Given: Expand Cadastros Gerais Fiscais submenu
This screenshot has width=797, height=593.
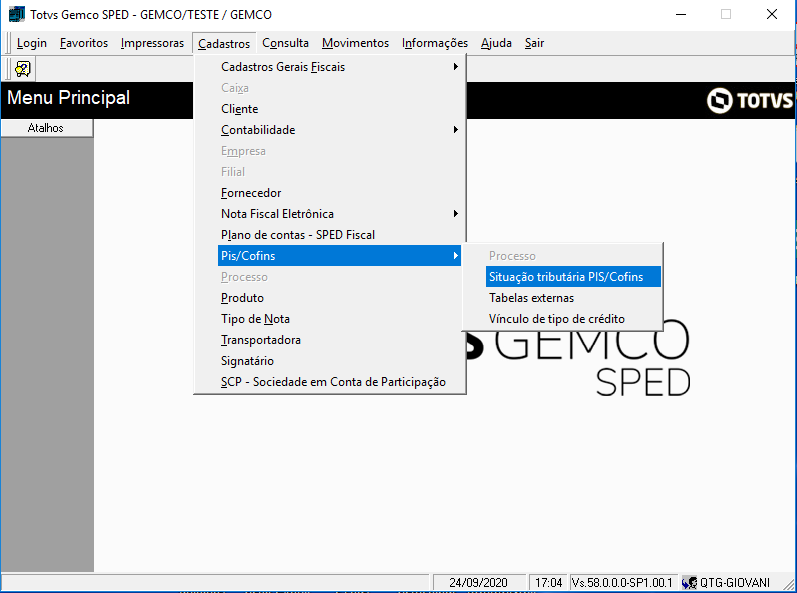Looking at the screenshot, I should 339,67.
